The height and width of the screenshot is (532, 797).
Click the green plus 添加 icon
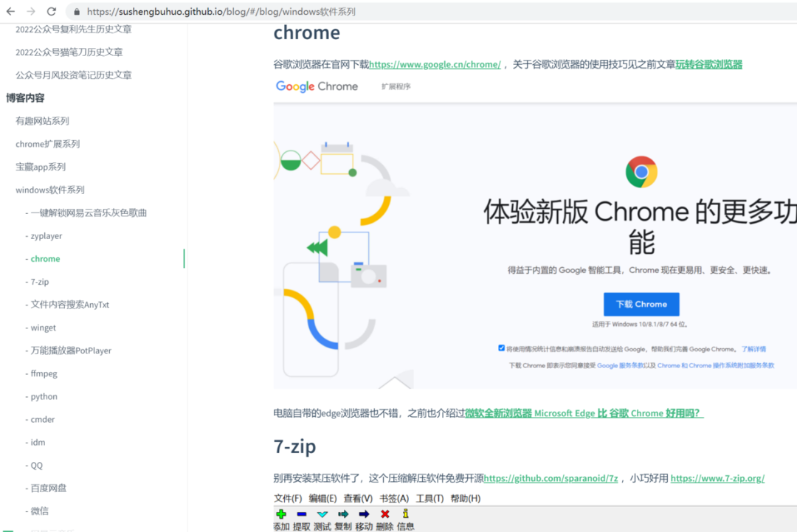(281, 514)
